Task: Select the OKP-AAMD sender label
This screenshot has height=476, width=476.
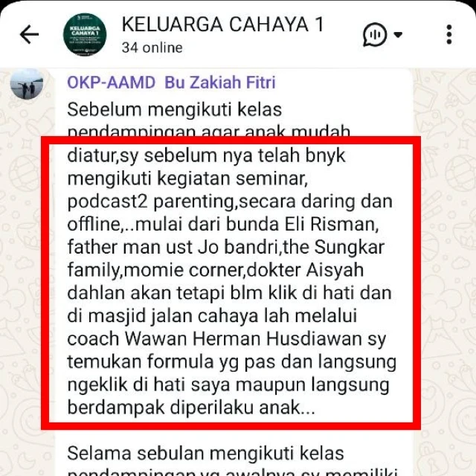Action: [x=111, y=83]
